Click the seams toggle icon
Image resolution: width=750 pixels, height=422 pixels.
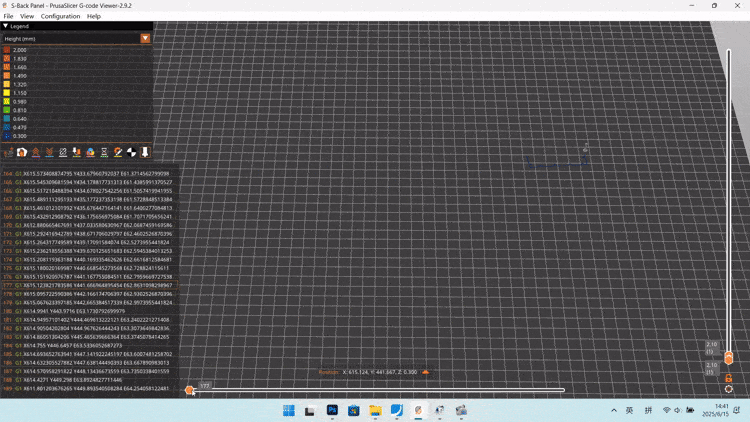pos(63,152)
